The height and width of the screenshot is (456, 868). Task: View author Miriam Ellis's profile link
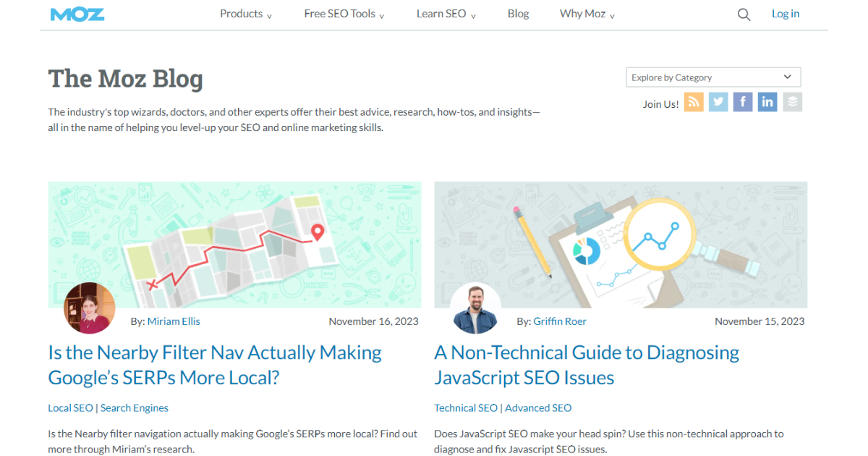[x=174, y=321]
